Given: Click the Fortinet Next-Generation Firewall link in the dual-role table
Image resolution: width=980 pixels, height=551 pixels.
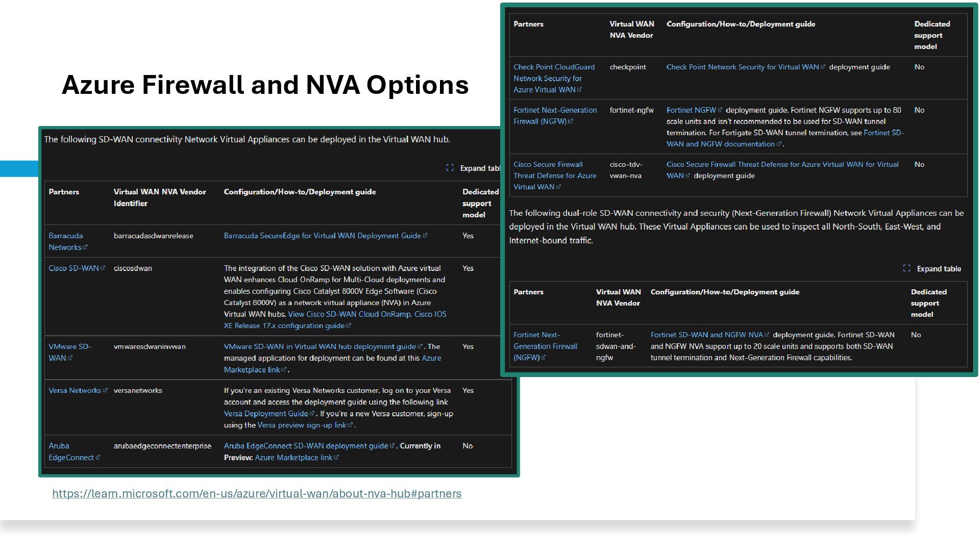Looking at the screenshot, I should [545, 346].
